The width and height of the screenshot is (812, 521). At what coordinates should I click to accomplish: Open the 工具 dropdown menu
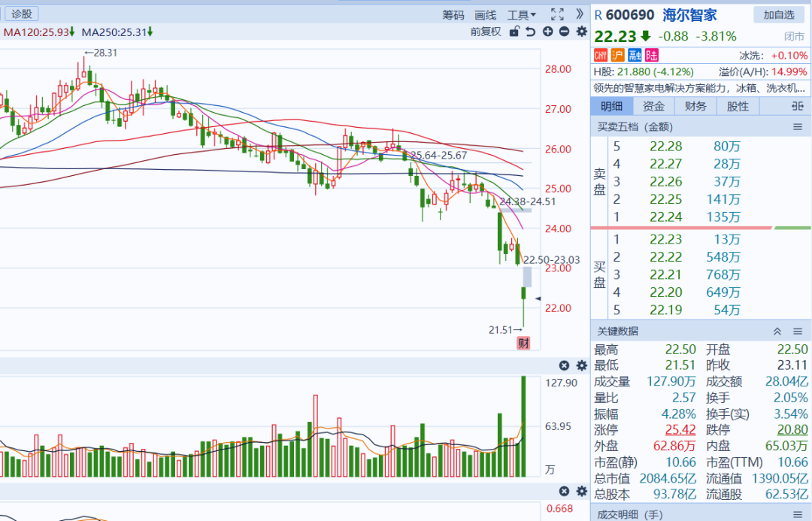click(522, 15)
